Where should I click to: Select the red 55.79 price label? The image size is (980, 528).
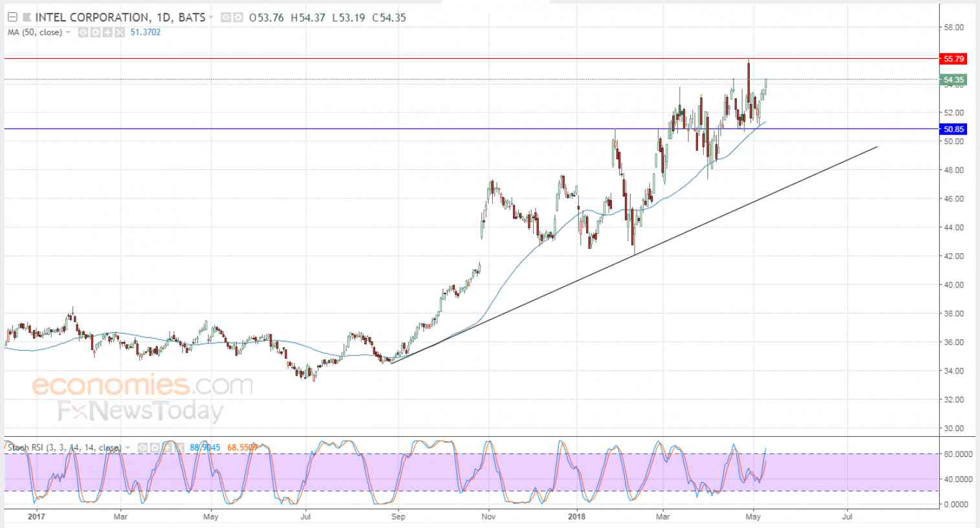(954, 59)
